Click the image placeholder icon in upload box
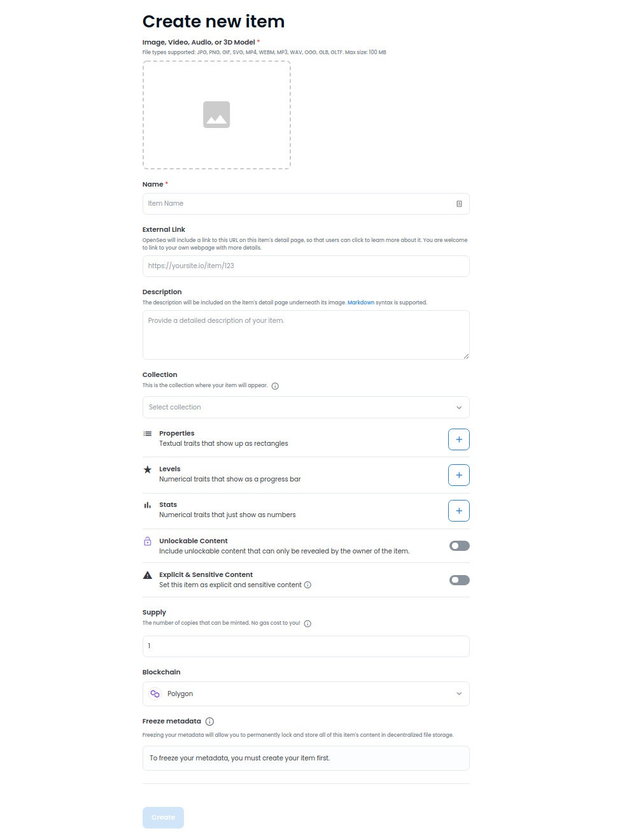Viewport: 627px width, 840px height. 216,115
